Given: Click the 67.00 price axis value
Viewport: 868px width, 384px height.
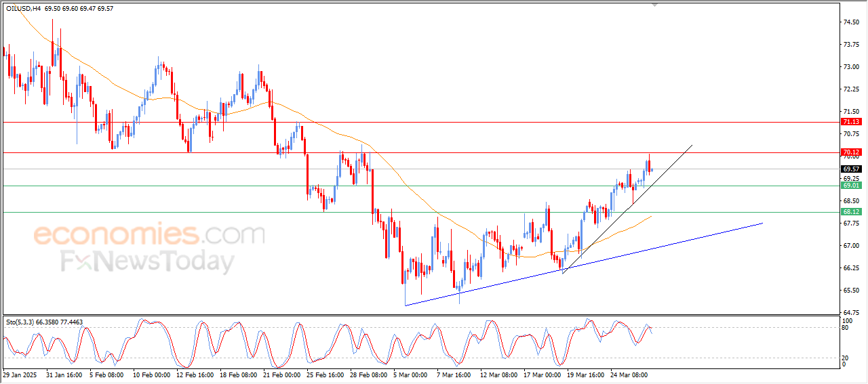Looking at the screenshot, I should [x=852, y=246].
